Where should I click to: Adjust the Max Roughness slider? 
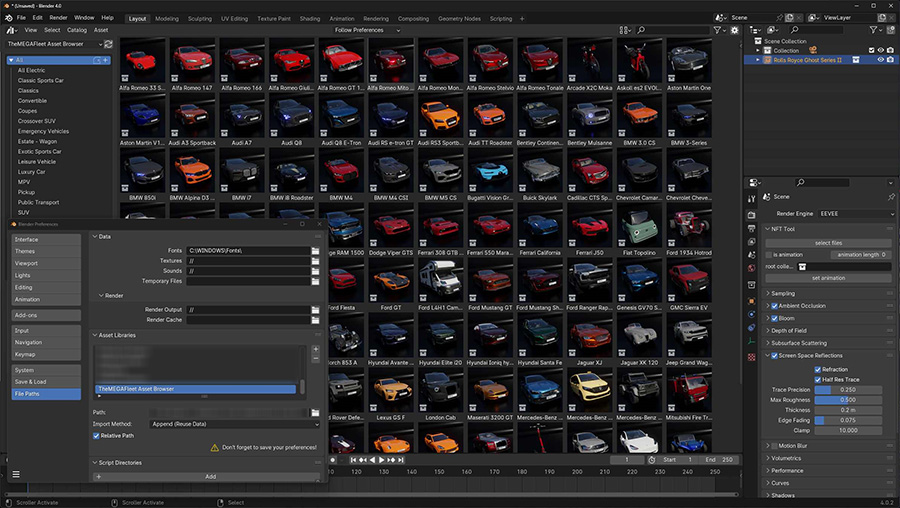[x=848, y=400]
